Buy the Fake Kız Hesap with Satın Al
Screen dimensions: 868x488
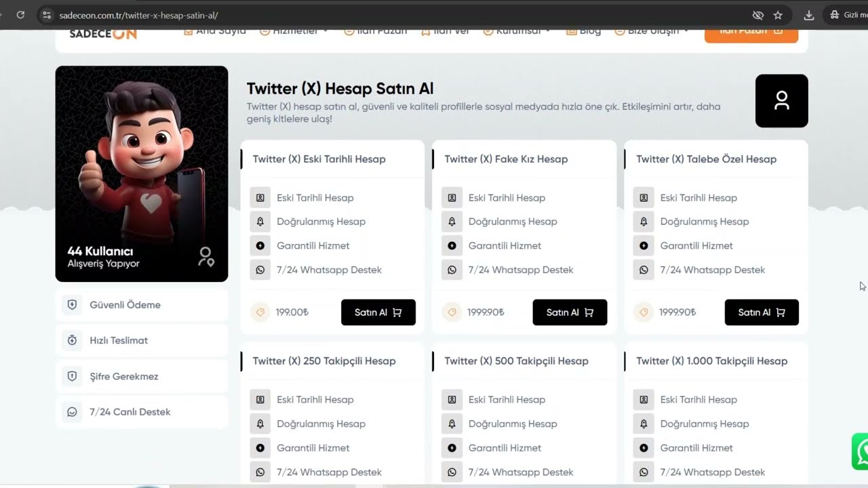click(570, 312)
